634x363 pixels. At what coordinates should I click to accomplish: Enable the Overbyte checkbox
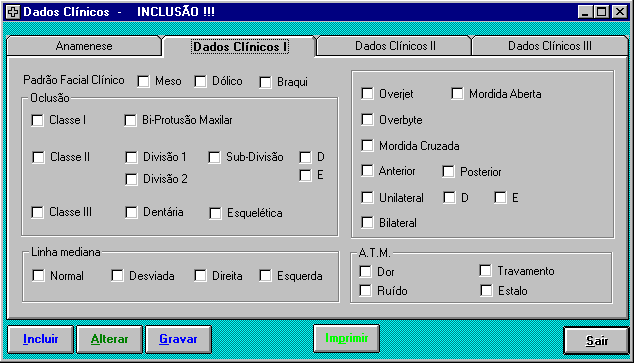(x=367, y=120)
